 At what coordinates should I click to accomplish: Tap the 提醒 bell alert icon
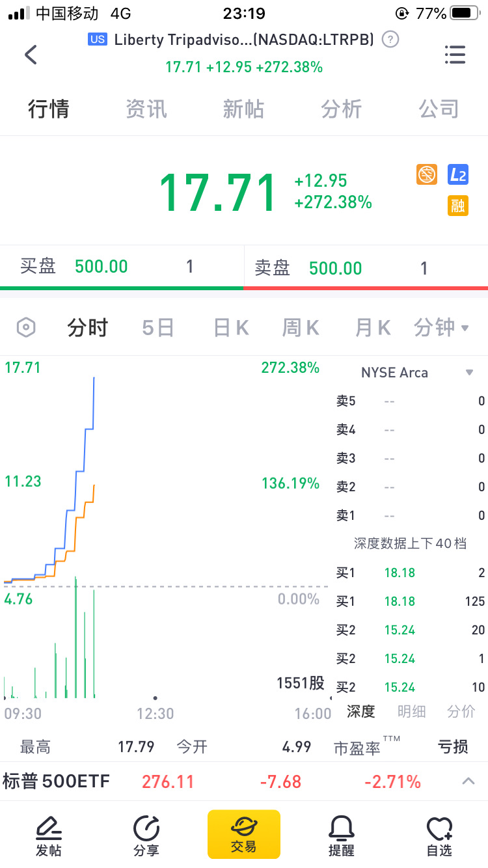(342, 835)
